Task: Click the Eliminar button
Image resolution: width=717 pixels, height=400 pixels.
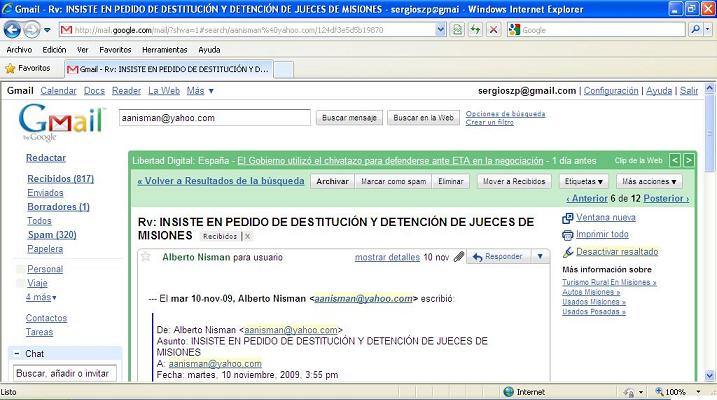Action: pyautogui.click(x=451, y=181)
